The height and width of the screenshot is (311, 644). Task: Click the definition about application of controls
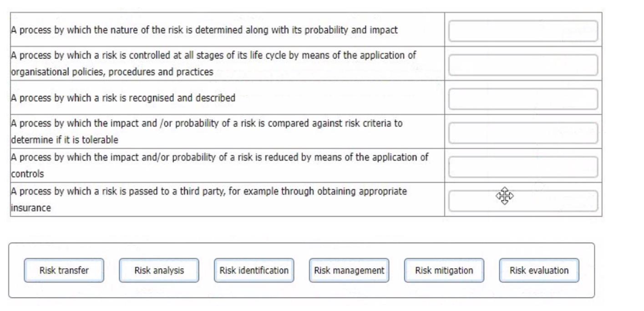(x=219, y=165)
